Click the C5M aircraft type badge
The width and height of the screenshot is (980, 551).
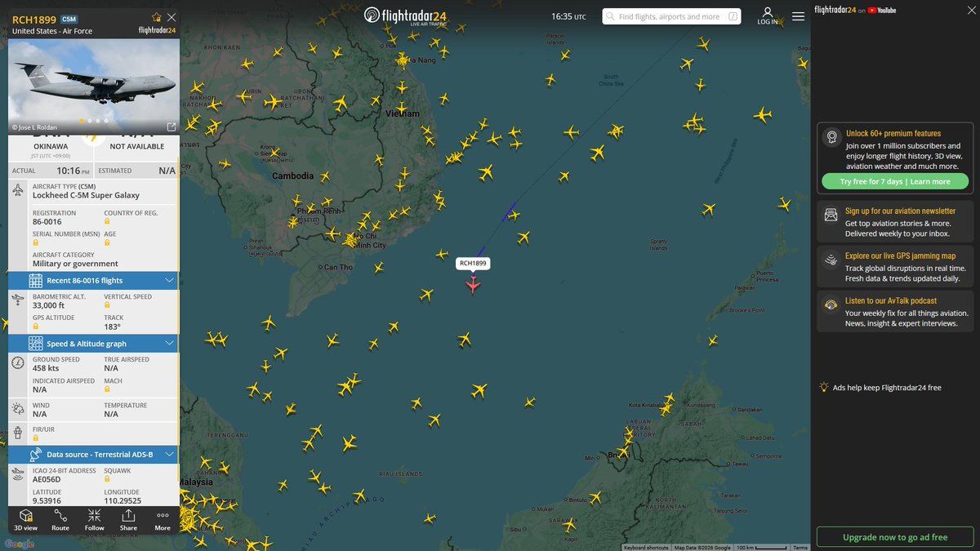(69, 18)
